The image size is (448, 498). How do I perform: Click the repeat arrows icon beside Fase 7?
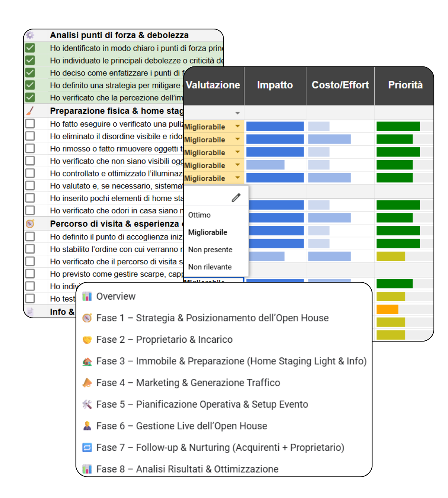87,448
